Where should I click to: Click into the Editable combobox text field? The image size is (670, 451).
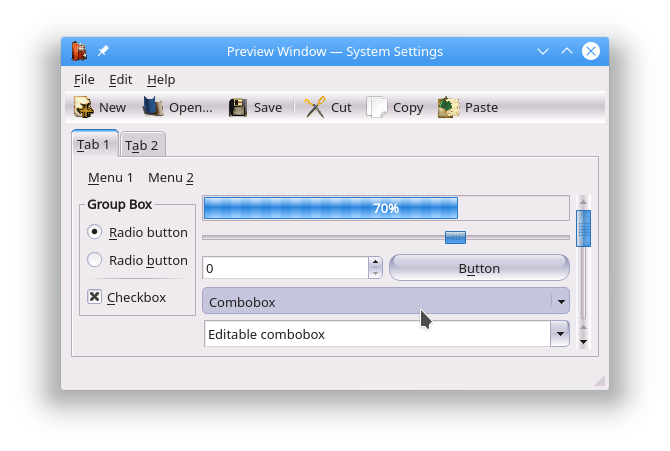pos(377,334)
